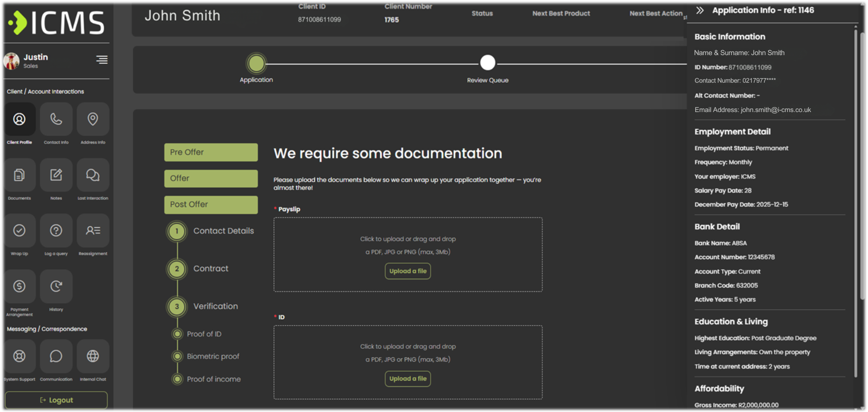Open the Notes icon
The width and height of the screenshot is (868, 412).
point(56,175)
